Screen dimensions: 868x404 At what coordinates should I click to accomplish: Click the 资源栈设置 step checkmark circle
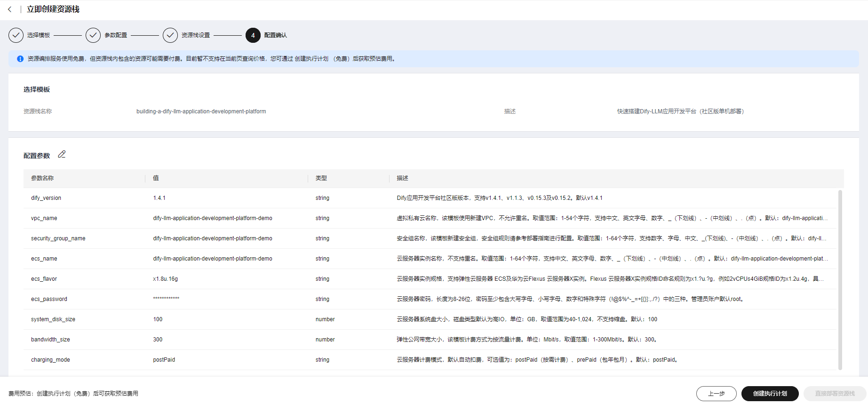coord(170,35)
